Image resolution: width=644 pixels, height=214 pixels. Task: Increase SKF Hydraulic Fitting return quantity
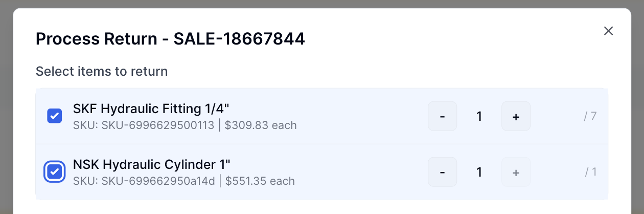tap(516, 116)
